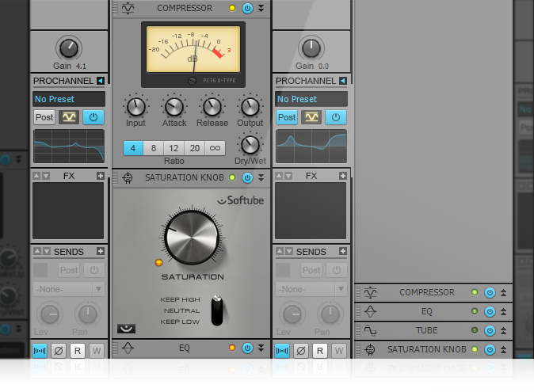The image size is (534, 392).
Task: Adjust the Compressor Input knob
Action: pyautogui.click(x=136, y=107)
